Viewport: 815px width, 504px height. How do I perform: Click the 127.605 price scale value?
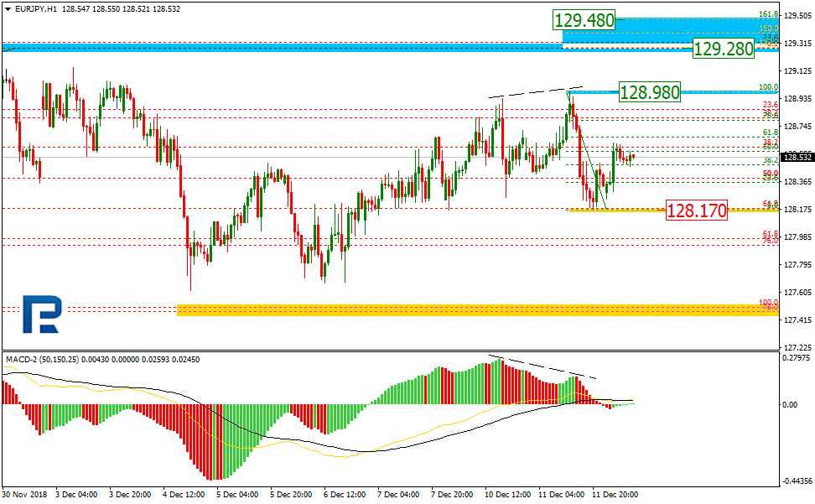click(797, 292)
